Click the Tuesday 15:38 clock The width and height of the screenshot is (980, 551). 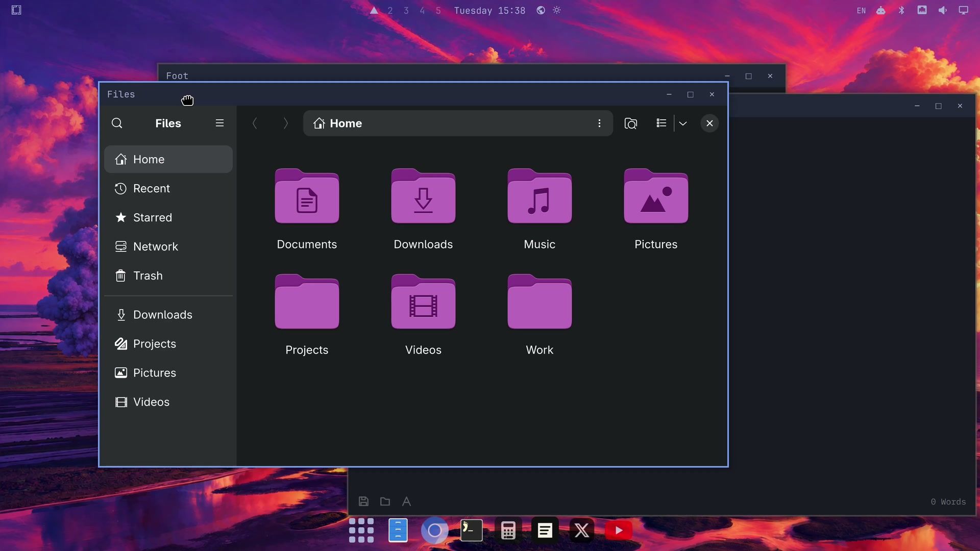click(489, 11)
